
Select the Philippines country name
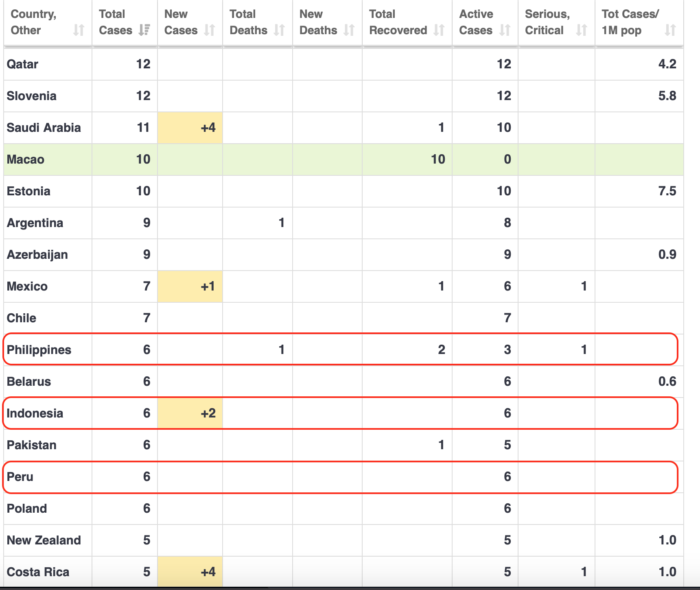(x=39, y=350)
